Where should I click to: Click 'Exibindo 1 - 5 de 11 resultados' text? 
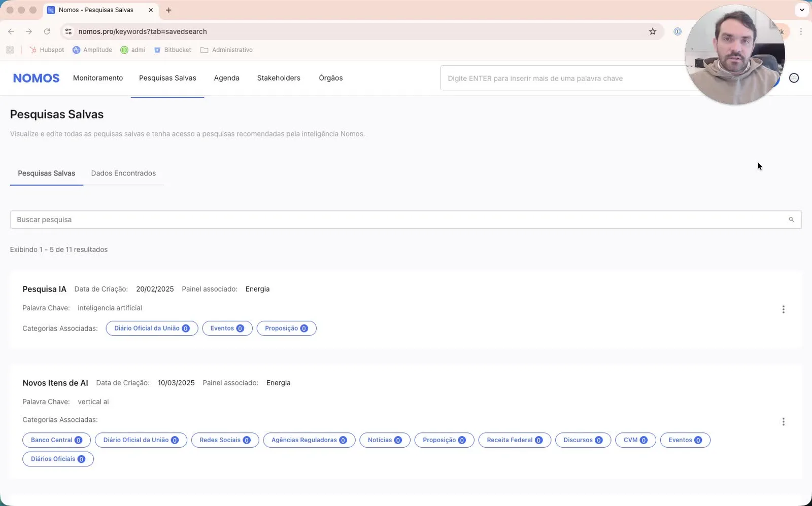click(x=59, y=249)
